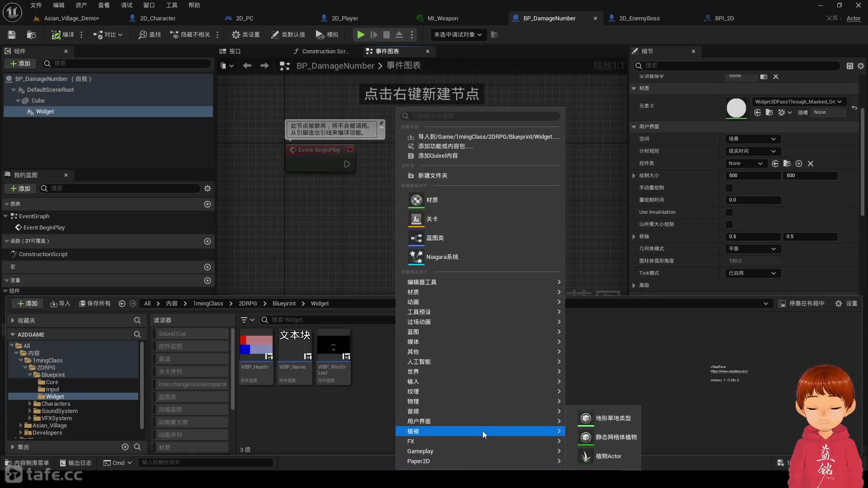The height and width of the screenshot is (488, 868).
Task: Click the Save blueprint icon in toolbar
Action: coord(12,35)
